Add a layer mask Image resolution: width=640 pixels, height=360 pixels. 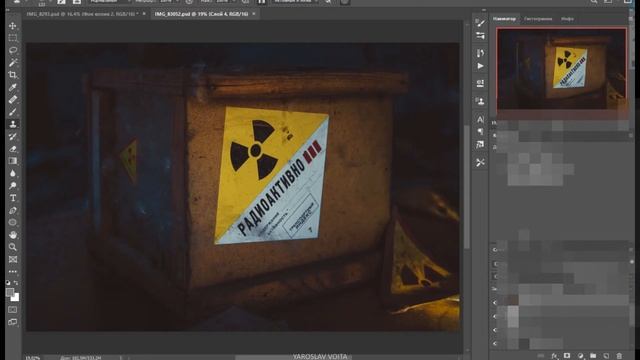pyautogui.click(x=567, y=356)
